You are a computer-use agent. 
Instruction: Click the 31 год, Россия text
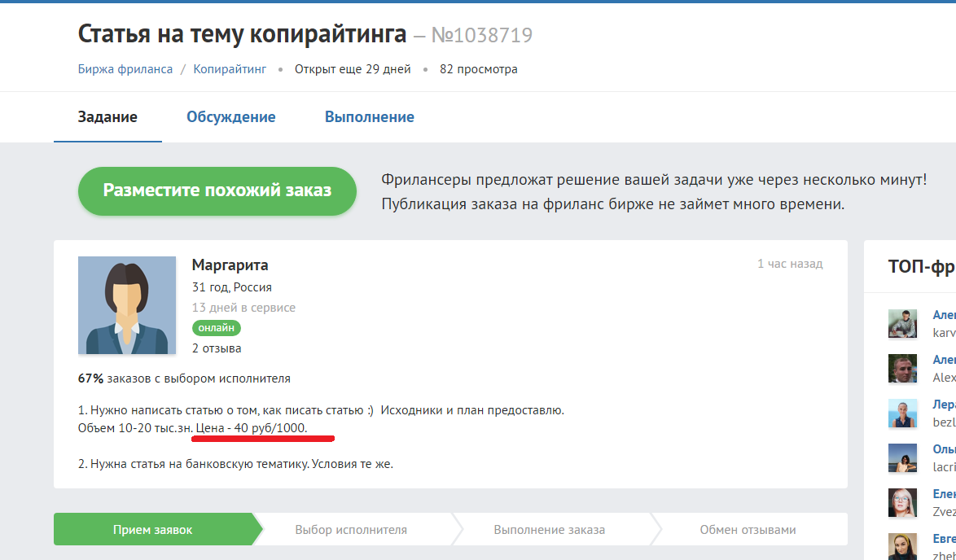232,287
